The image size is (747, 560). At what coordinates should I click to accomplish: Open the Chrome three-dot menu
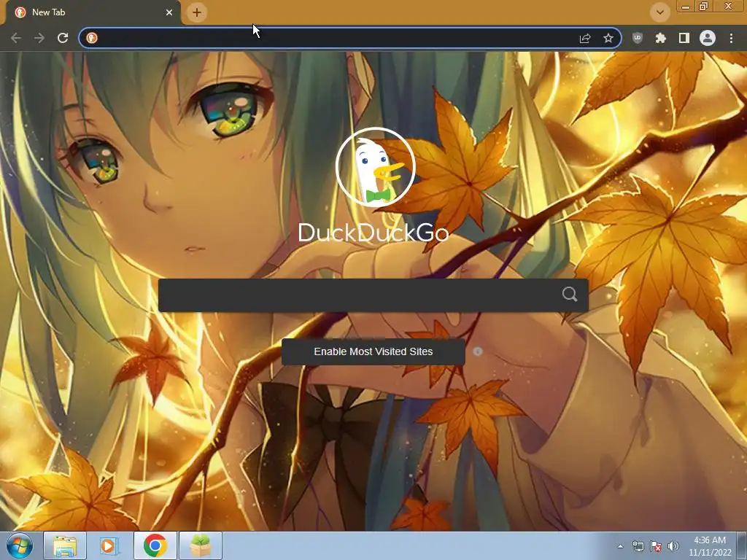(x=731, y=38)
